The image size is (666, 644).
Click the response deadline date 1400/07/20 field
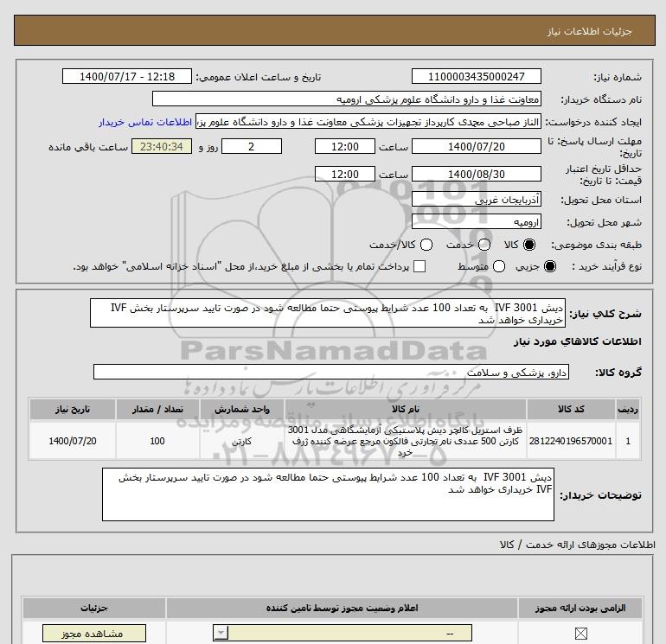(476, 146)
